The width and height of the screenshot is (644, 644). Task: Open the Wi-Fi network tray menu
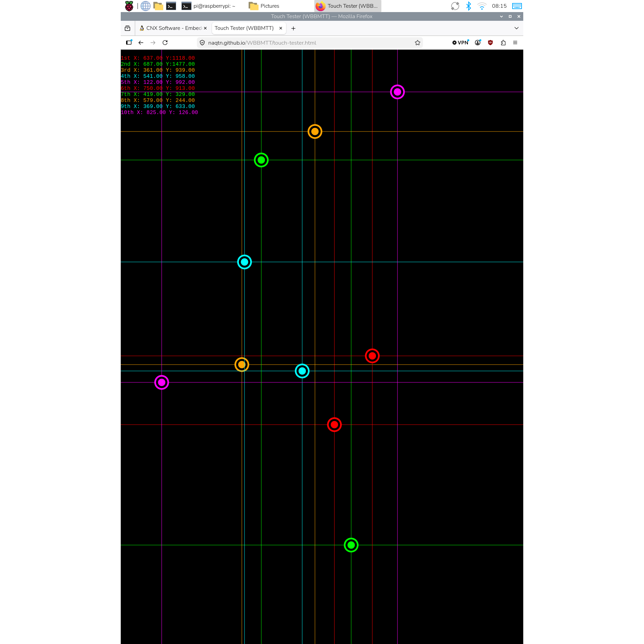click(x=482, y=6)
